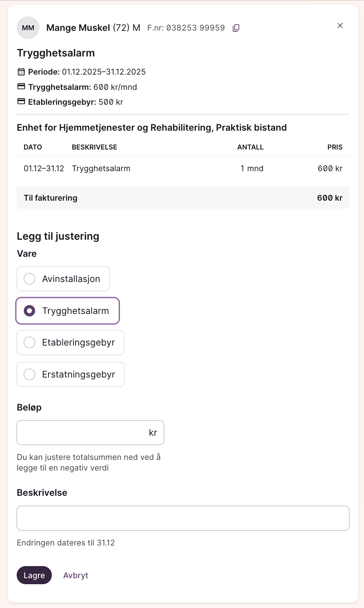The height and width of the screenshot is (608, 364).
Task: Focus the Beløp amount field
Action: tap(82, 433)
